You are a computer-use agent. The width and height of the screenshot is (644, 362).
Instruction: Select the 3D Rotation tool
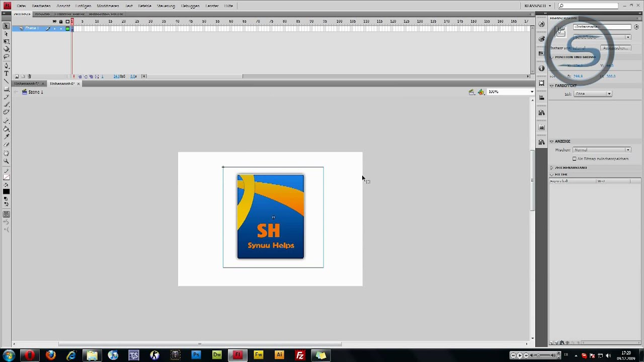click(x=7, y=49)
